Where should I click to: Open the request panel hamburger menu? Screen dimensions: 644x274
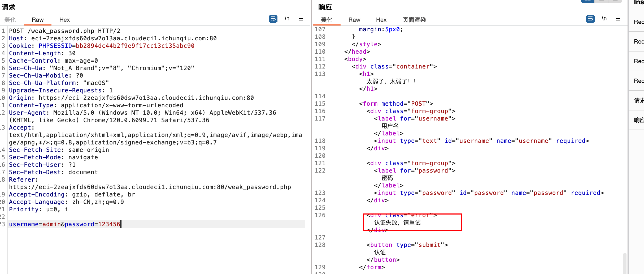pos(301,19)
